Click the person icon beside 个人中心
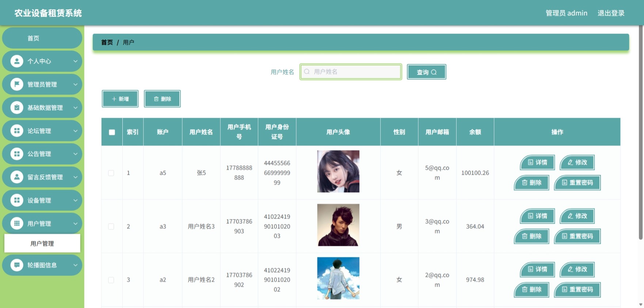This screenshot has width=644, height=308. [x=16, y=61]
